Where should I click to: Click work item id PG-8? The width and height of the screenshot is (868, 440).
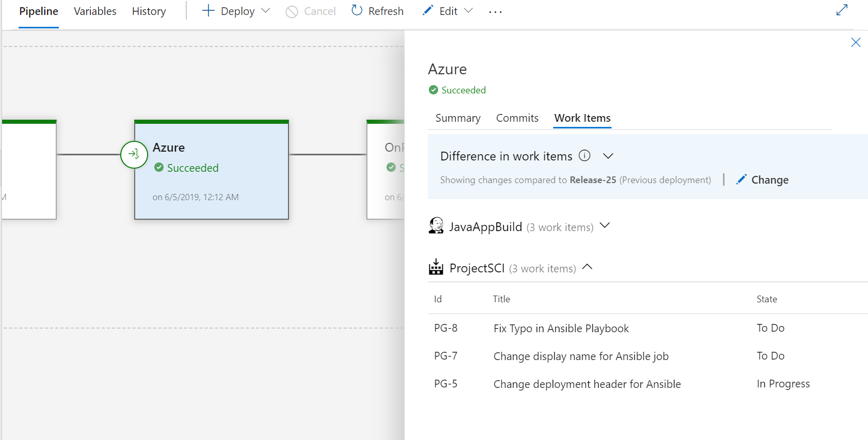tap(446, 328)
